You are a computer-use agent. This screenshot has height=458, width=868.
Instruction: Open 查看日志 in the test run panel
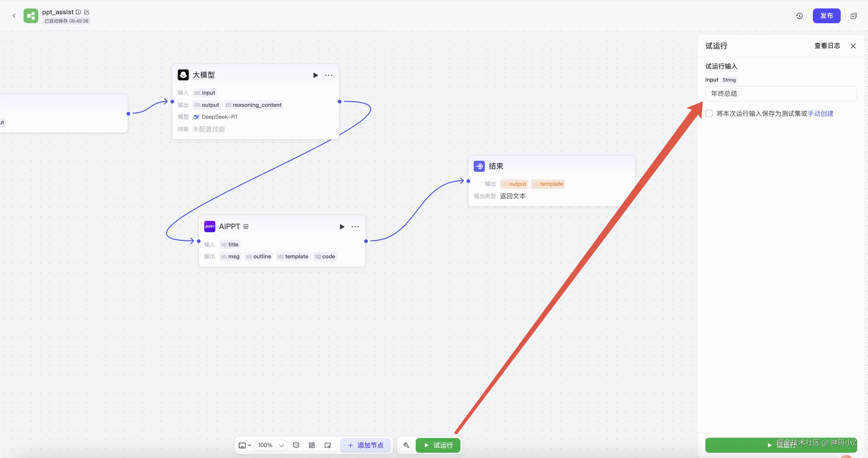click(x=827, y=46)
